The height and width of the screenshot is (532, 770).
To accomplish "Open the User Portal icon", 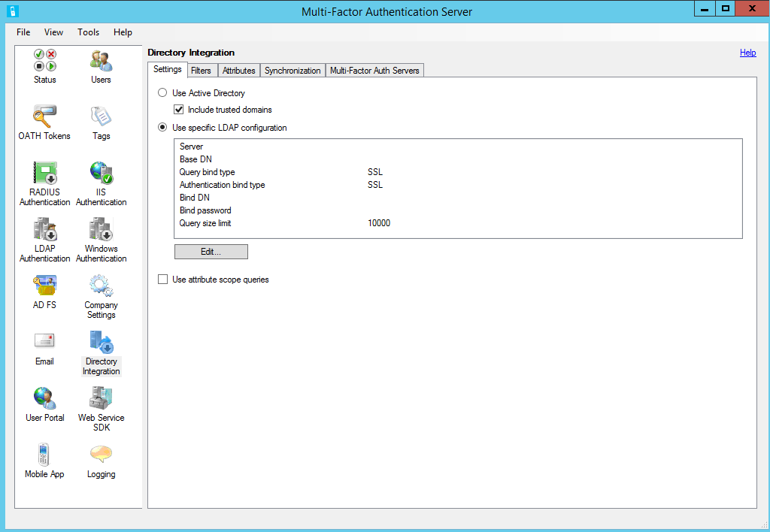I will [44, 398].
